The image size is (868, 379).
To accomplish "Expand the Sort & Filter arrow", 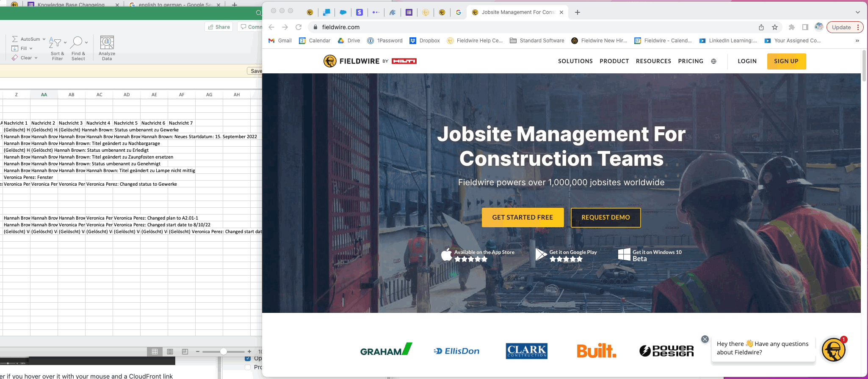I will 65,42.
